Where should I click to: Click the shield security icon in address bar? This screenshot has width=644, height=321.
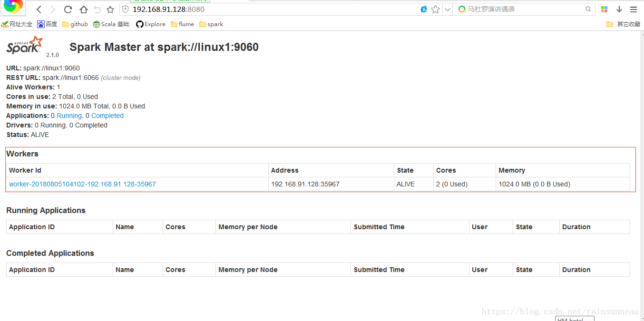click(x=125, y=10)
